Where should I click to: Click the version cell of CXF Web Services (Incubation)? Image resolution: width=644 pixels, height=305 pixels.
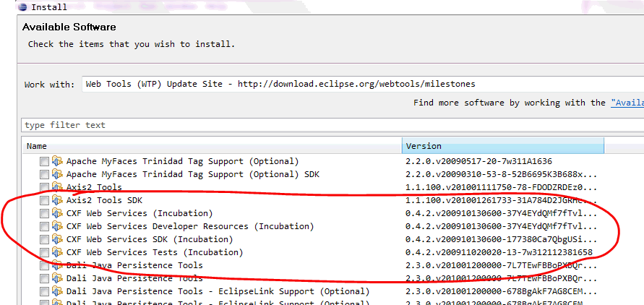[x=501, y=213]
